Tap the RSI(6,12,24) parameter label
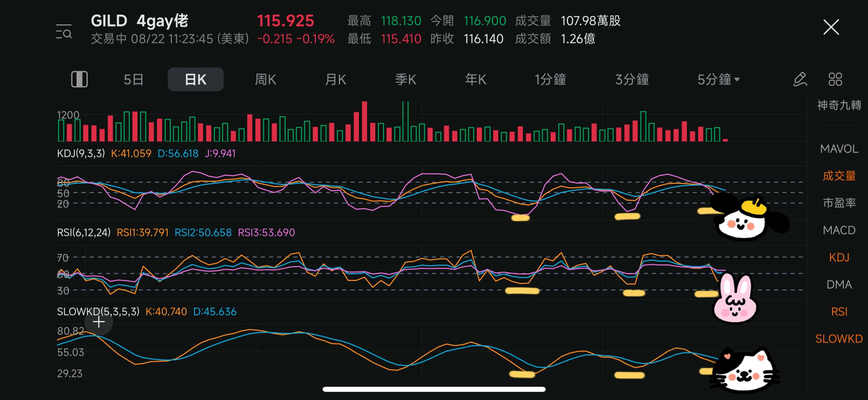868x400 pixels. 84,232
